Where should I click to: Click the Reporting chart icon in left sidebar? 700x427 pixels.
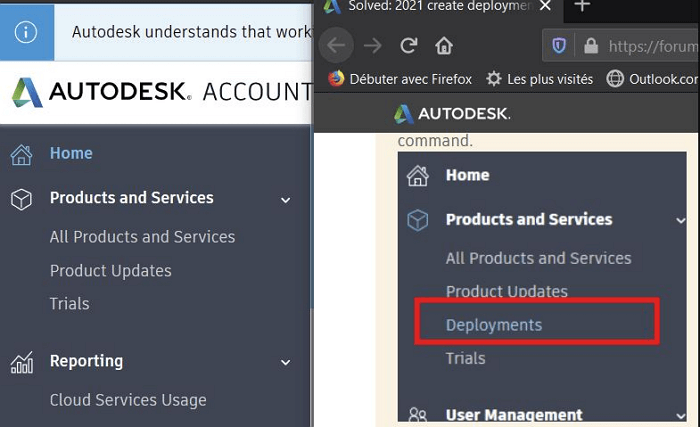tap(22, 362)
